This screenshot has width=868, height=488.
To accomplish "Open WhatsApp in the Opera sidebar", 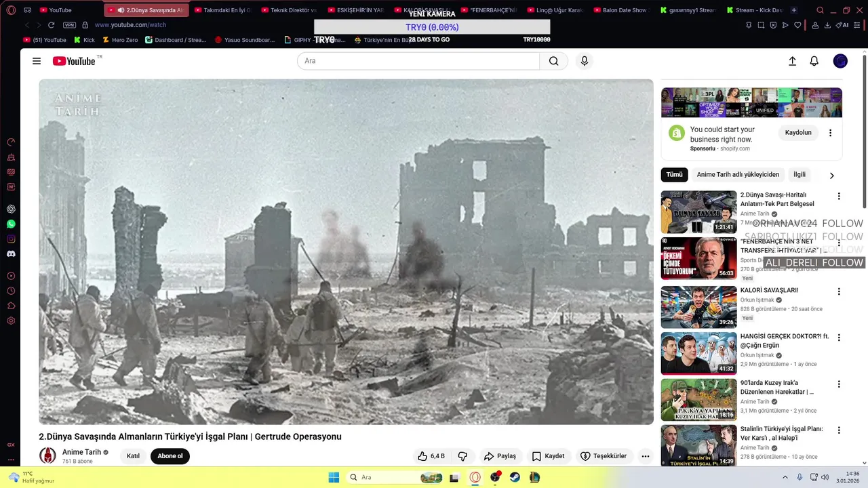I will (x=11, y=224).
